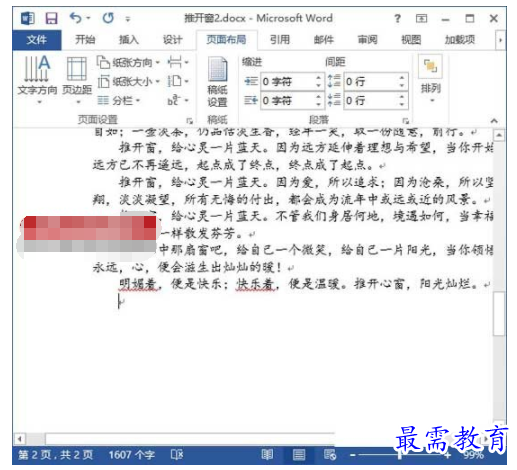The image size is (517, 470).
Task: Undo the last action
Action: 75,18
